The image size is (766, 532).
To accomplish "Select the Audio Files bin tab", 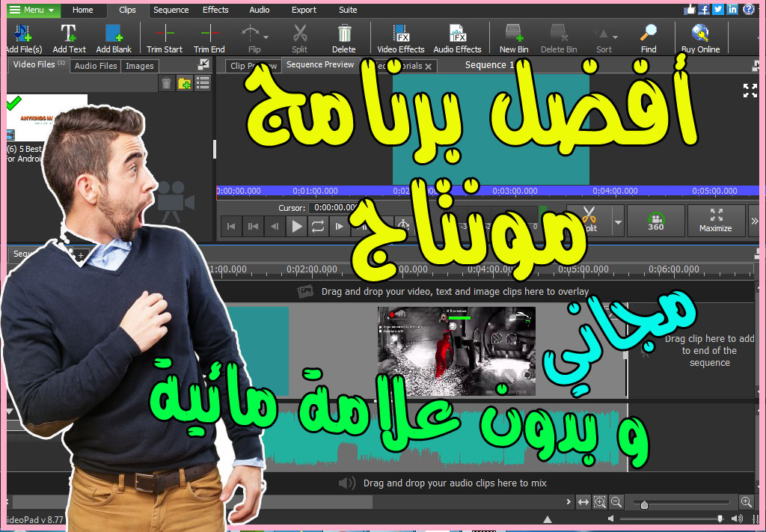I will point(96,65).
